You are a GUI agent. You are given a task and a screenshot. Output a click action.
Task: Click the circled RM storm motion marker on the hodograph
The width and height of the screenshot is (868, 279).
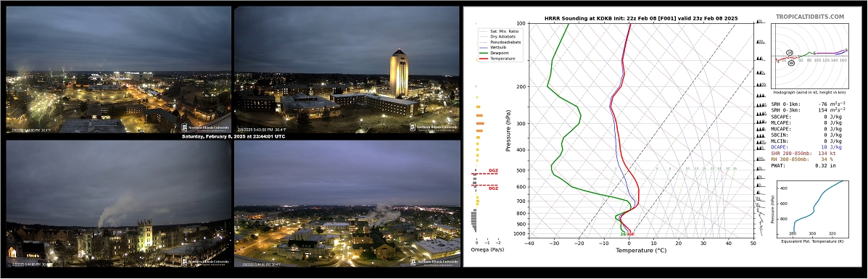click(x=791, y=63)
